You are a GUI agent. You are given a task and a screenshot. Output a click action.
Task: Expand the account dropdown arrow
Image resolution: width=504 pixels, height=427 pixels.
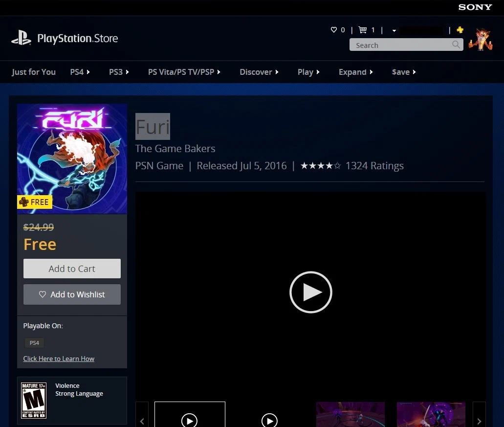(x=394, y=30)
